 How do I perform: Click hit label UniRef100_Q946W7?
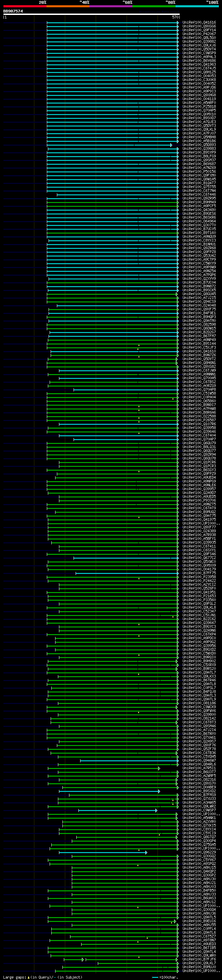(x=199, y=761)
